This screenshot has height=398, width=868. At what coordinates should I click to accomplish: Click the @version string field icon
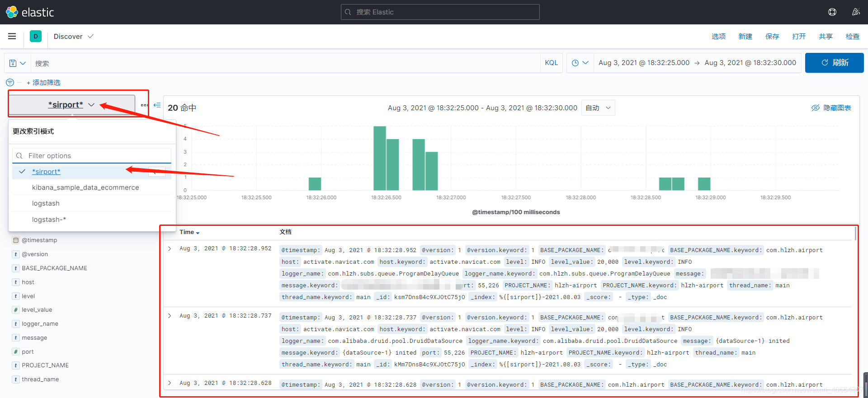coord(16,254)
